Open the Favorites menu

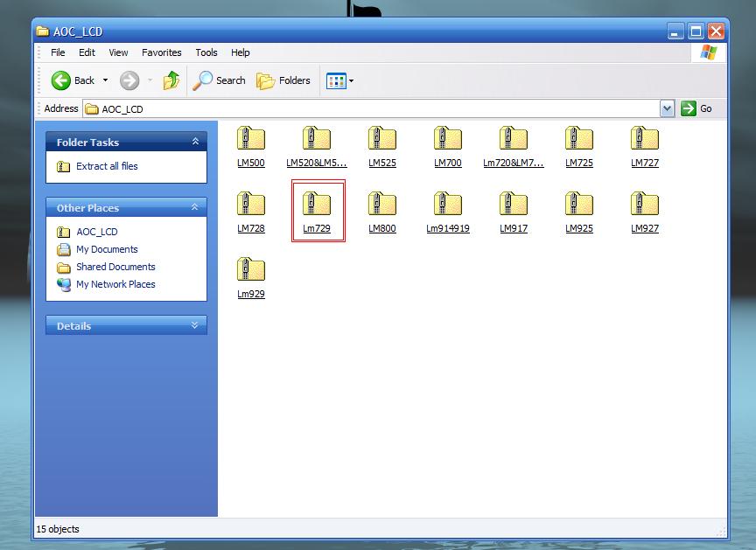click(x=162, y=52)
